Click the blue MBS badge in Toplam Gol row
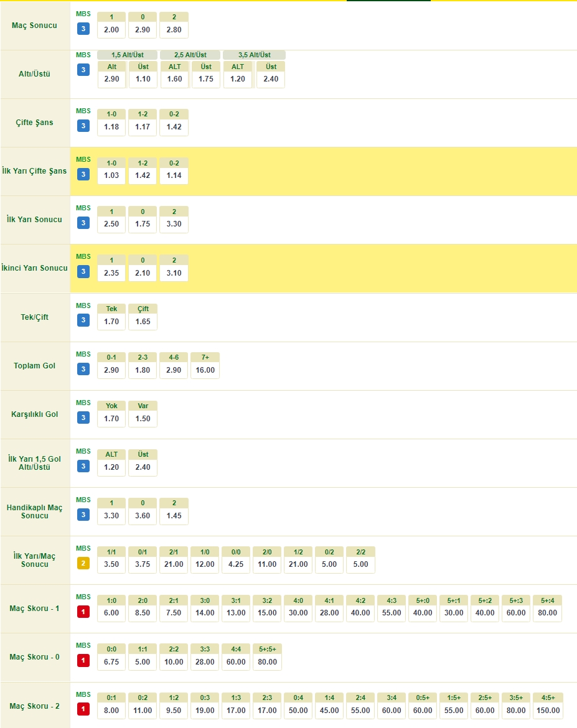Screen dimensions: 577x728 point(83,368)
